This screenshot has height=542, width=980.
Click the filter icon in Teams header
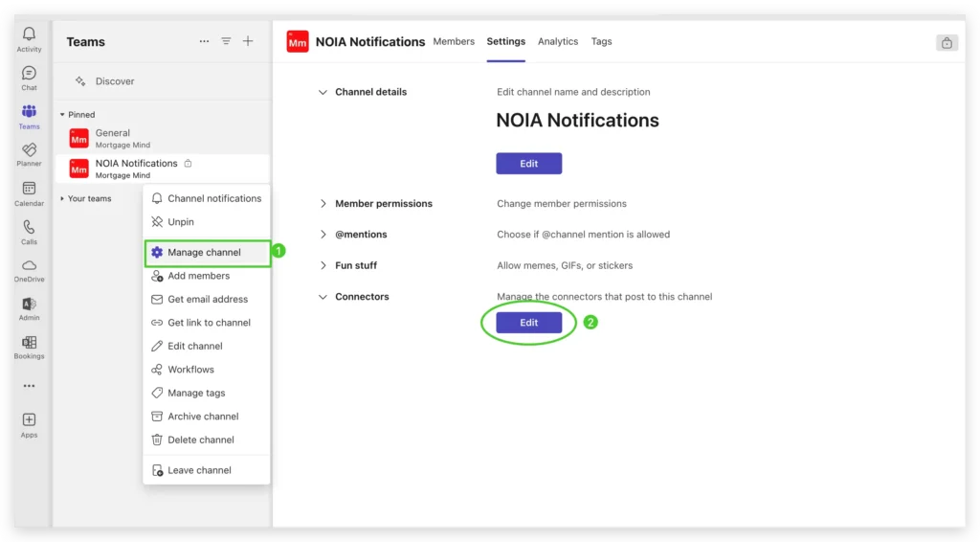(226, 41)
